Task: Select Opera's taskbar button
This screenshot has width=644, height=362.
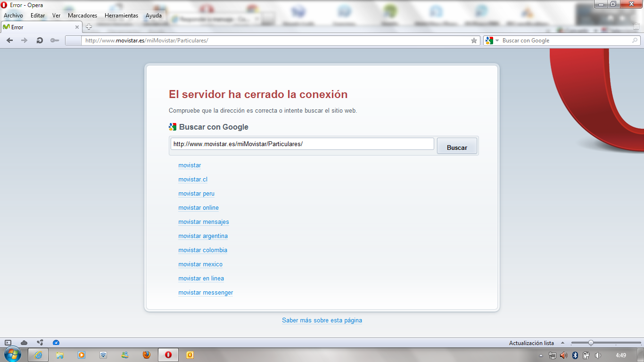Action: click(x=168, y=355)
